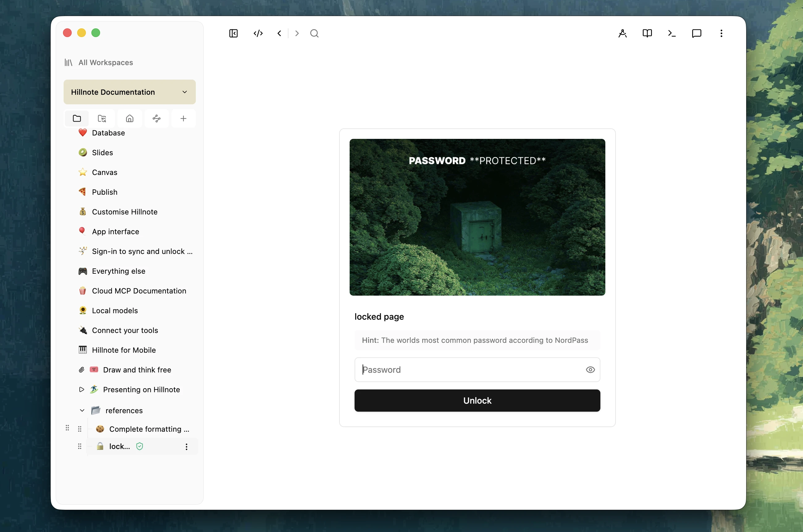Open Sign-in to sync and unlock page
The height and width of the screenshot is (532, 803).
point(142,251)
